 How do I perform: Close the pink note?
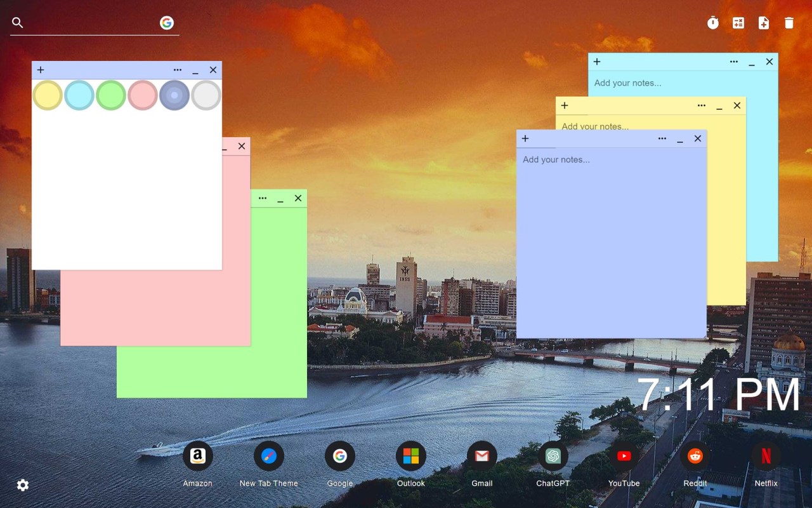coord(242,146)
